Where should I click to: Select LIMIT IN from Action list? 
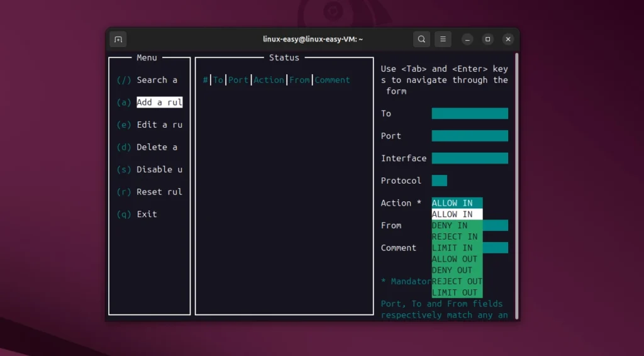click(x=457, y=248)
